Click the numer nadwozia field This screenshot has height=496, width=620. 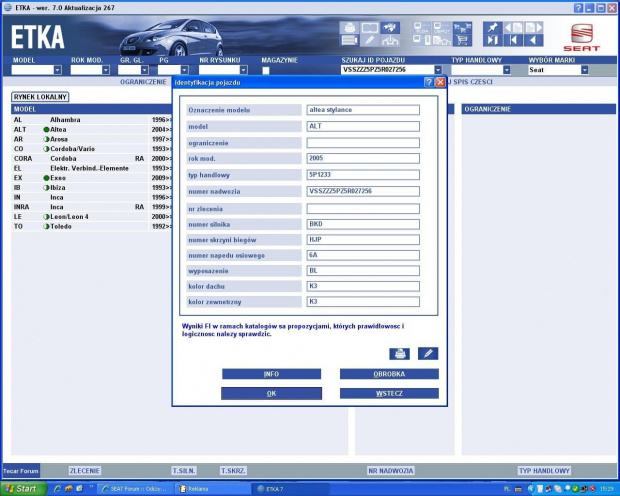tap(363, 191)
